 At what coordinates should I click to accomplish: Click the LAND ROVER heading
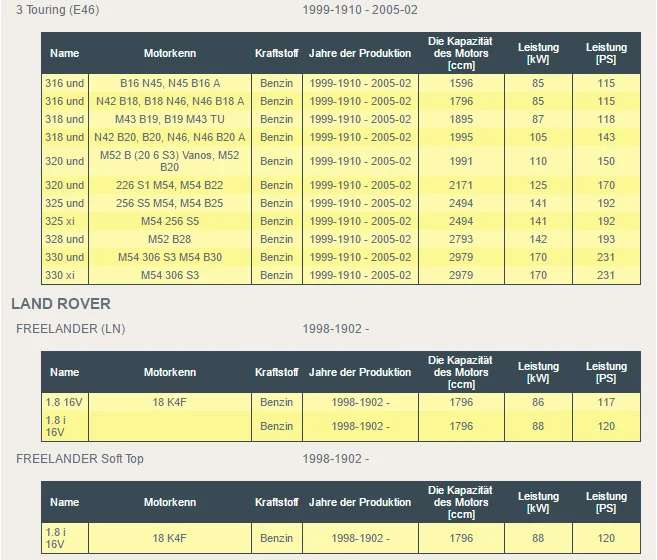click(61, 304)
